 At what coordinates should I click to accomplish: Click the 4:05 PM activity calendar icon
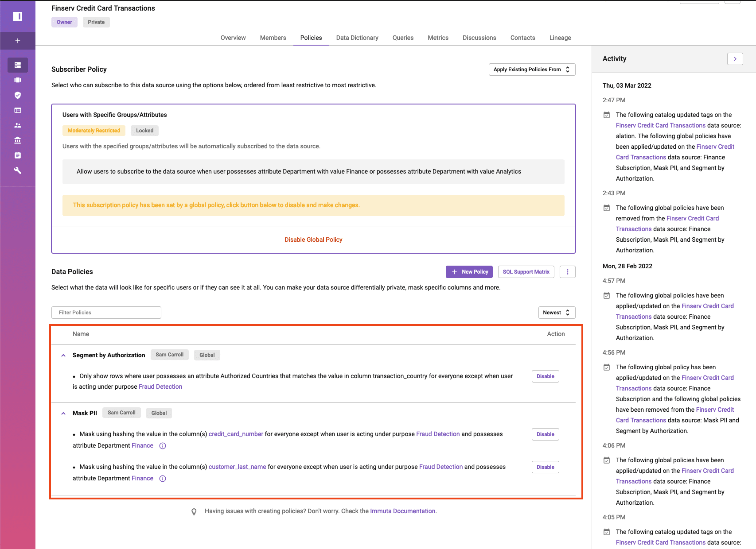tap(607, 532)
